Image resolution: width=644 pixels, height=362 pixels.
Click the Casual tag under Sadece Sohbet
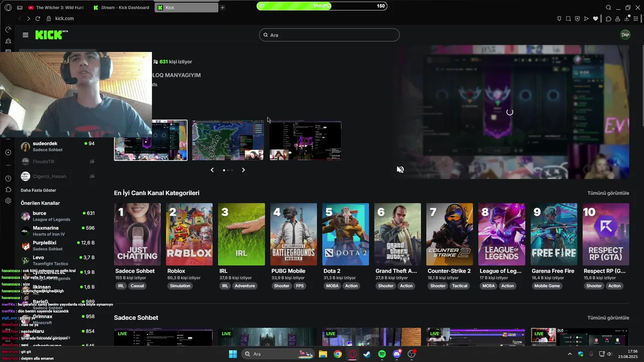pos(137,286)
